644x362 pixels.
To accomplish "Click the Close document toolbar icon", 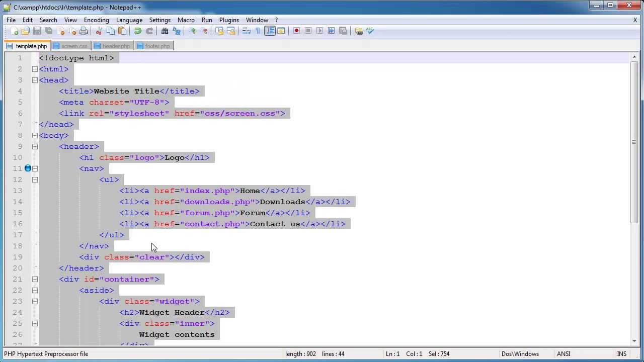I will tap(60, 31).
